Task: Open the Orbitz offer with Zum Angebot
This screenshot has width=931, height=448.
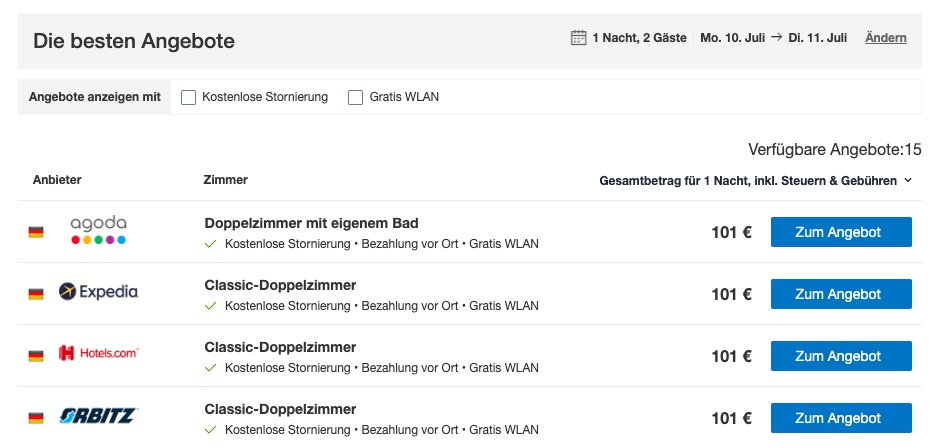Action: (841, 418)
